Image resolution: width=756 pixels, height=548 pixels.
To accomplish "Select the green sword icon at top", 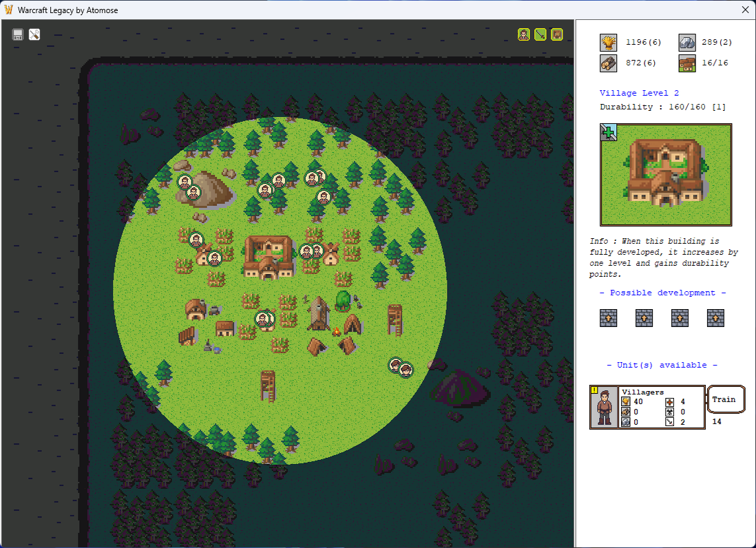I will click(540, 34).
